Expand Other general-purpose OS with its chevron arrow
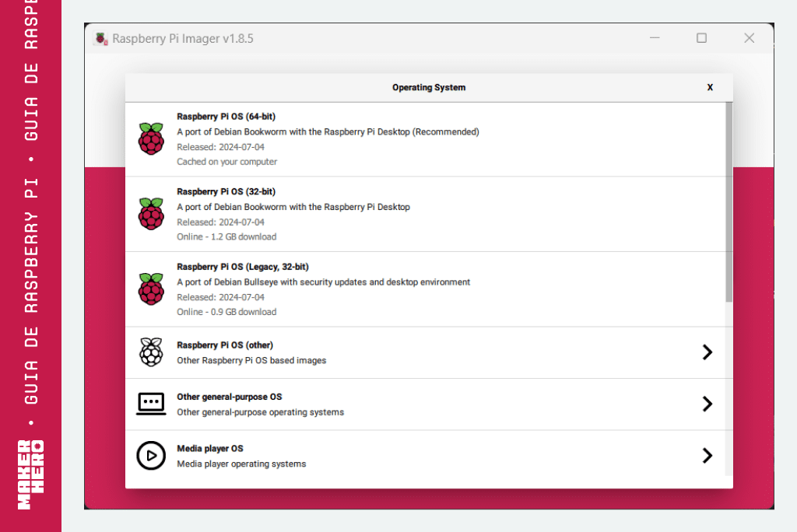 tap(707, 404)
